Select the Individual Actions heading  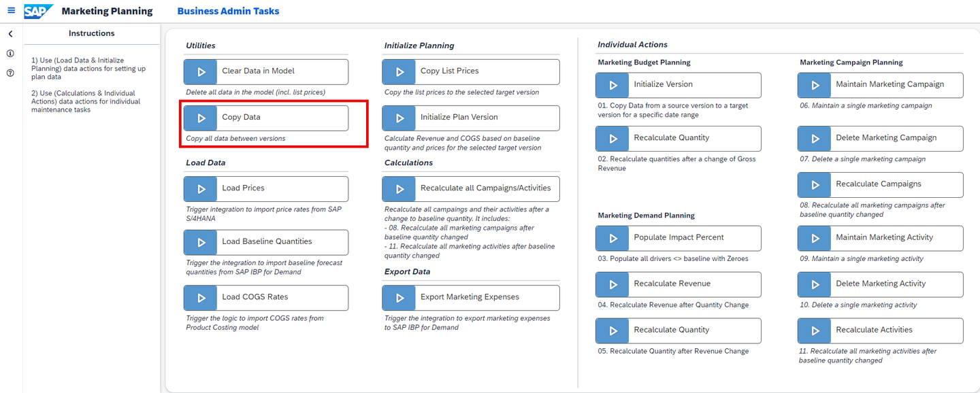point(632,44)
